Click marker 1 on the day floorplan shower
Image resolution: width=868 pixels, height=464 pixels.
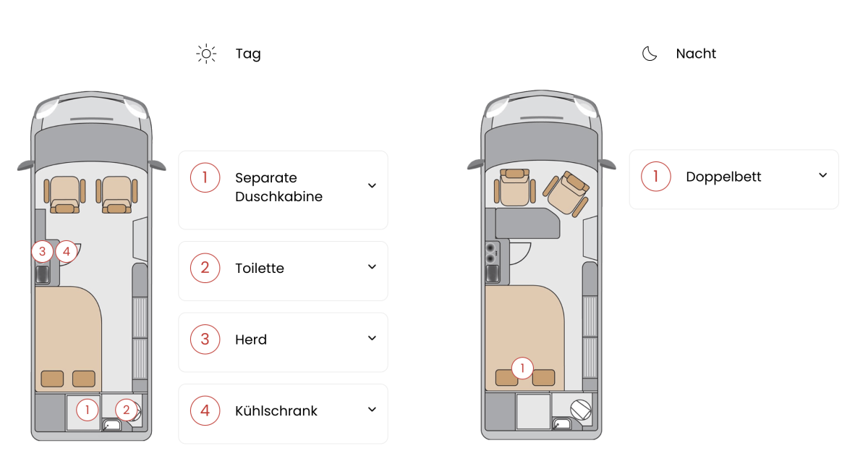(87, 410)
